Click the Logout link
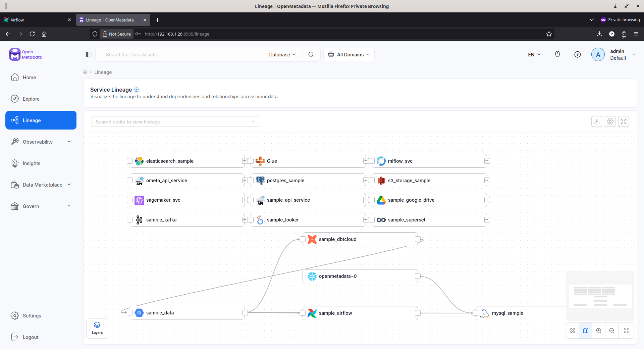This screenshot has height=349, width=644. (31, 337)
